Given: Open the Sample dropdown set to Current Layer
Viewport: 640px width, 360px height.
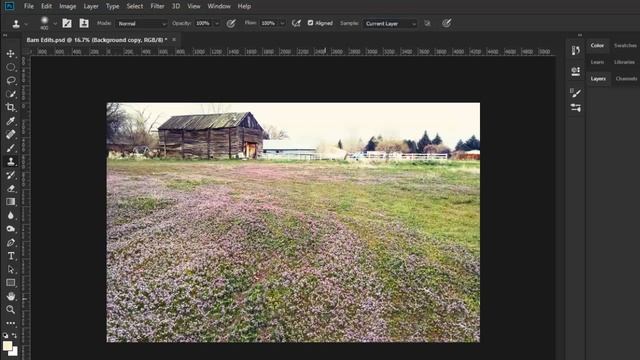Looking at the screenshot, I should coord(390,24).
